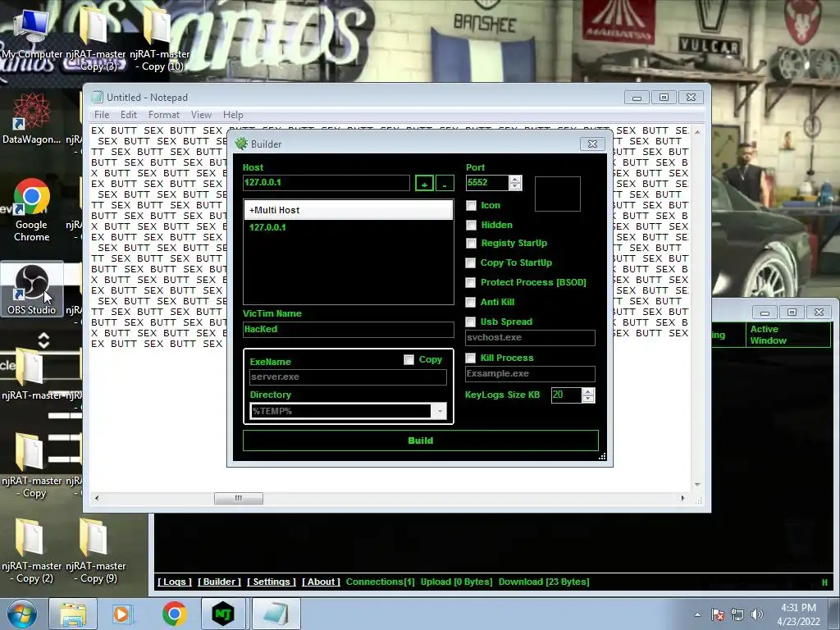
Task: Switch to Notepad taskbar button
Action: (x=276, y=614)
